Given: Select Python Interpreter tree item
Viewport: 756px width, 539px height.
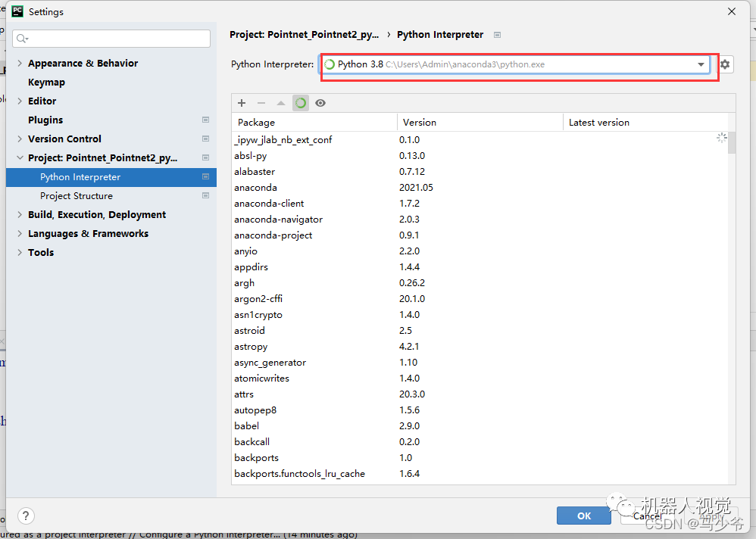Looking at the screenshot, I should (111, 177).
